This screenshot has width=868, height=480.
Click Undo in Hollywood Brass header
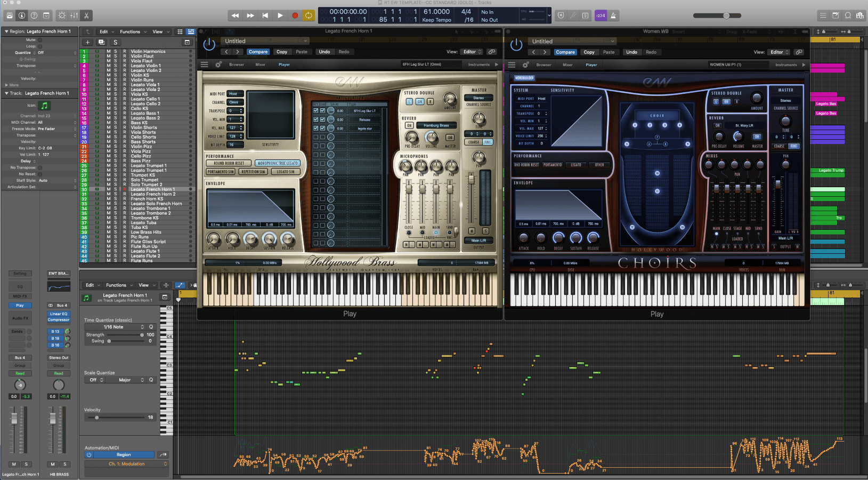[325, 52]
